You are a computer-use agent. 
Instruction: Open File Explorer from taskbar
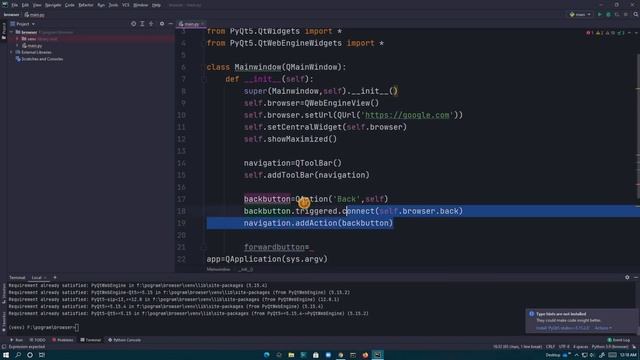(291, 355)
